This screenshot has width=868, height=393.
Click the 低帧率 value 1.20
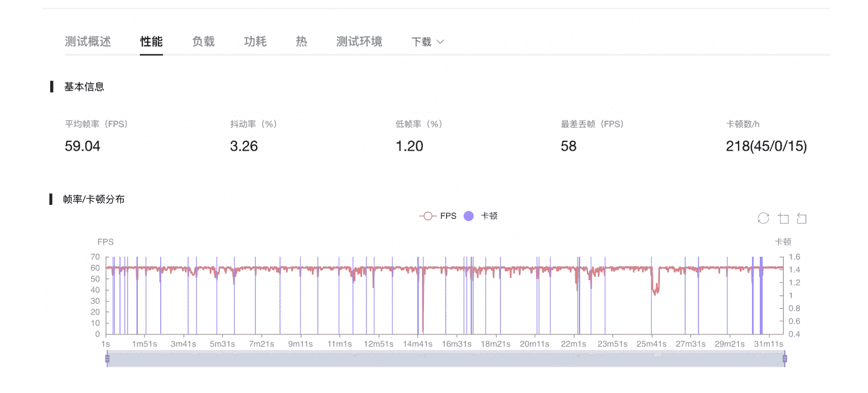pos(409,146)
